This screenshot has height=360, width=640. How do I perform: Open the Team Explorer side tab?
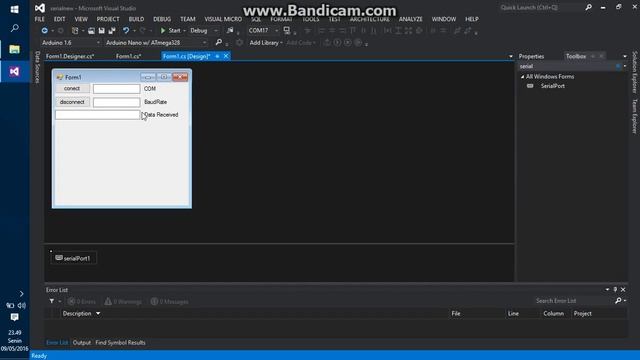coord(635,116)
